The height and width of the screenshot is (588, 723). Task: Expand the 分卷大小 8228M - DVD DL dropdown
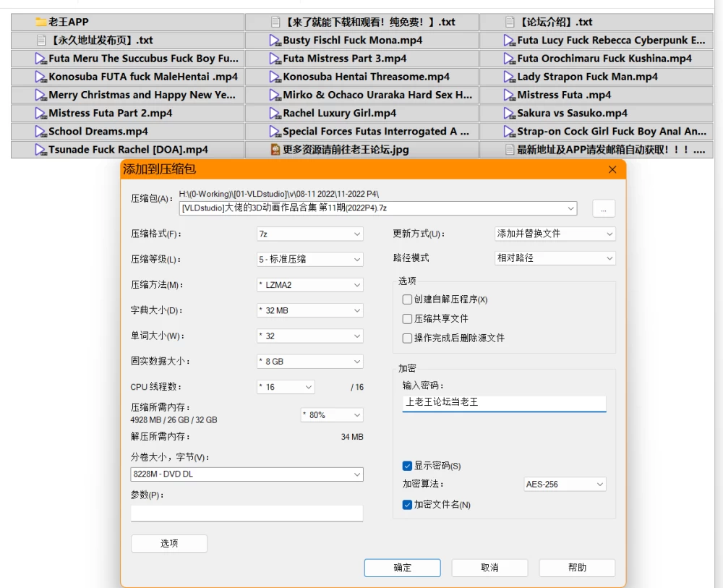(x=247, y=474)
